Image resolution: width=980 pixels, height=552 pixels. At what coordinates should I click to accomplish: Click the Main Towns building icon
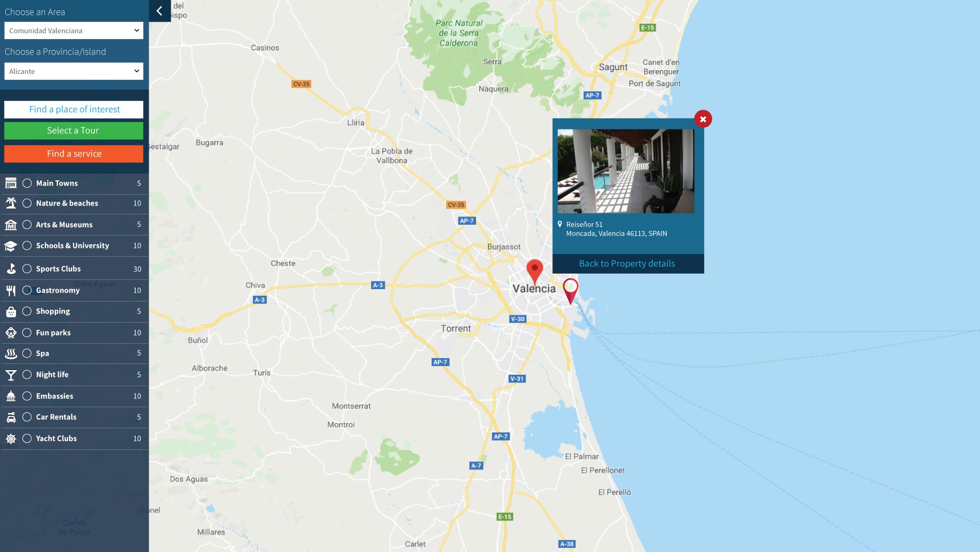click(x=11, y=183)
